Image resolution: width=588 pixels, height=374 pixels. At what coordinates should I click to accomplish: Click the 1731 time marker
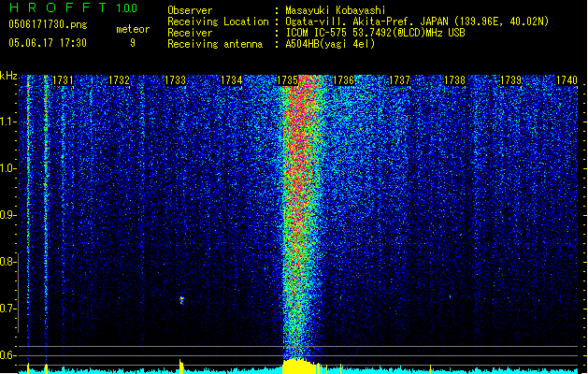[x=63, y=80]
